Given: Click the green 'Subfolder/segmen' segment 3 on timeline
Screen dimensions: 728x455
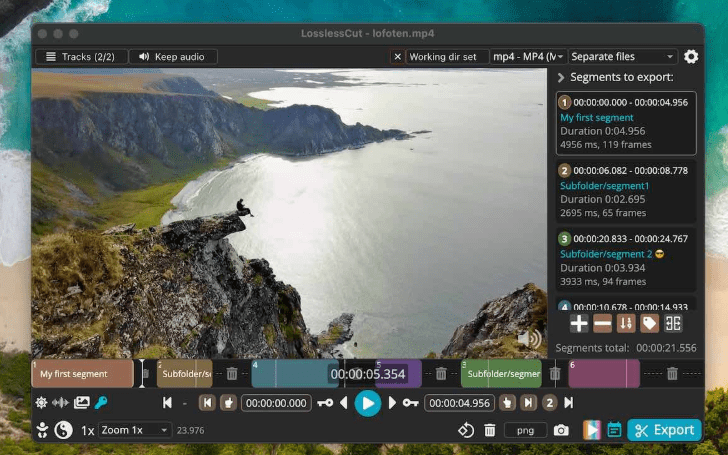Looking at the screenshot, I should pyautogui.click(x=501, y=374).
